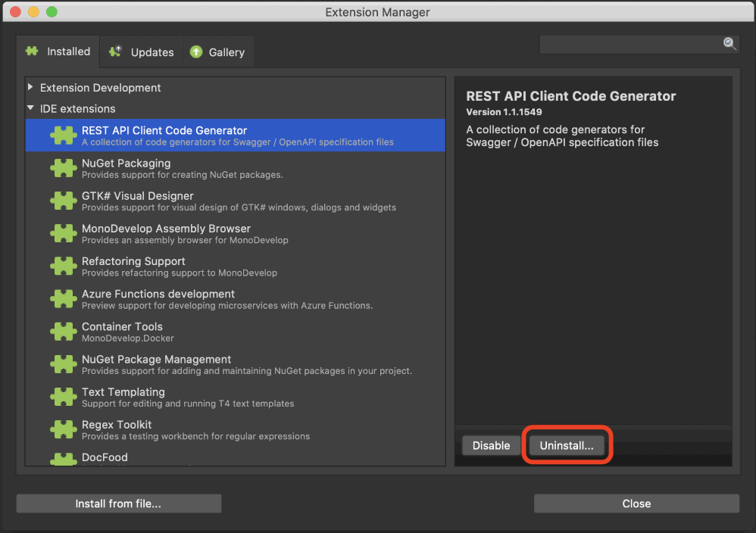Image resolution: width=756 pixels, height=533 pixels.
Task: Click the puzzle icon of REST API Client Code Generator
Action: click(x=63, y=136)
